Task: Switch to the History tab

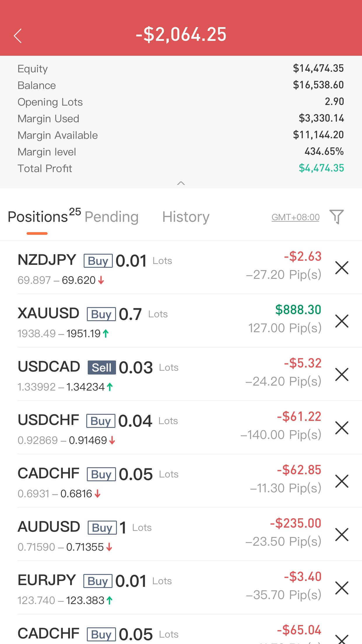Action: 186,217
